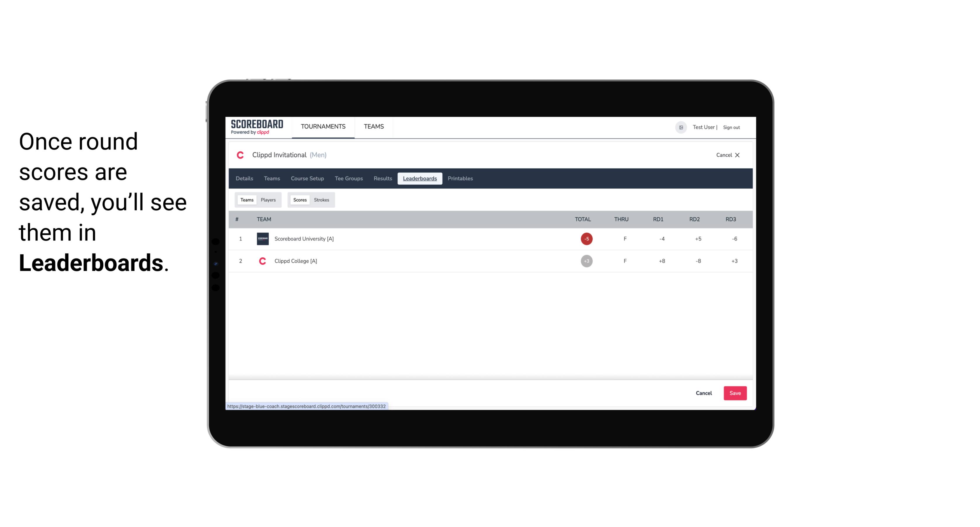Click Clippd College team logo icon
This screenshot has height=527, width=980.
[262, 261]
